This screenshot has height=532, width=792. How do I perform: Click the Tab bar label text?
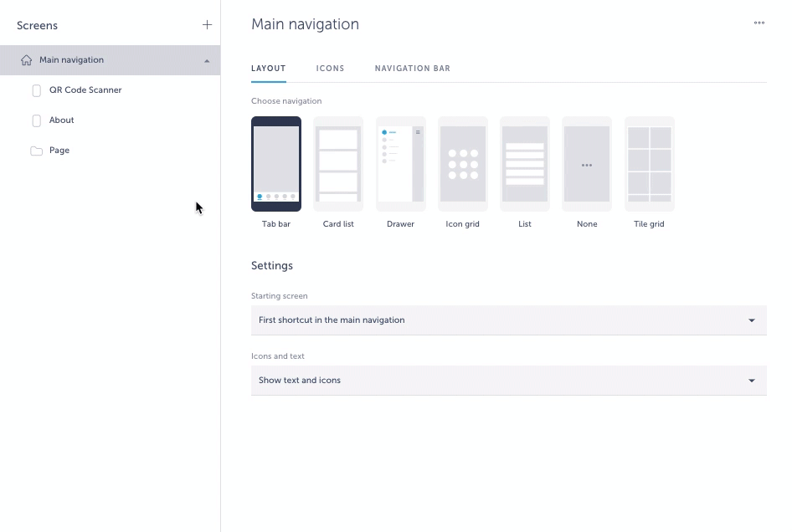275,223
